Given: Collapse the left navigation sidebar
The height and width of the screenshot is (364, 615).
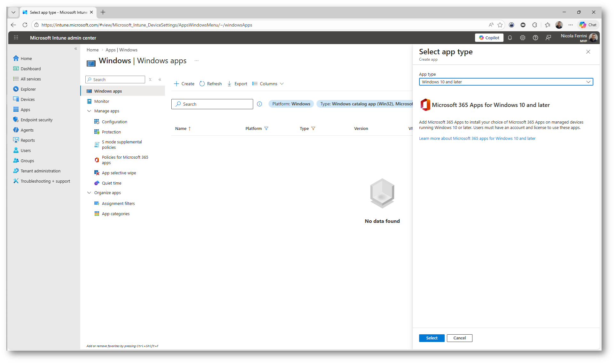Looking at the screenshot, I should (76, 49).
